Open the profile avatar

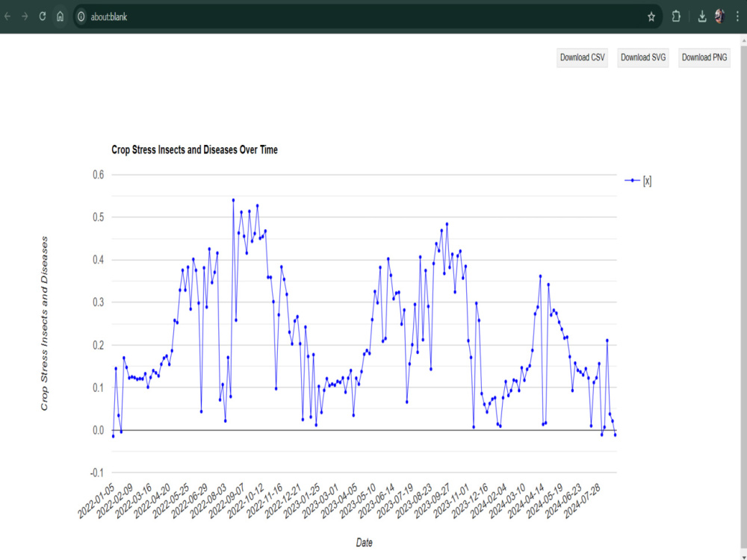coord(720,16)
